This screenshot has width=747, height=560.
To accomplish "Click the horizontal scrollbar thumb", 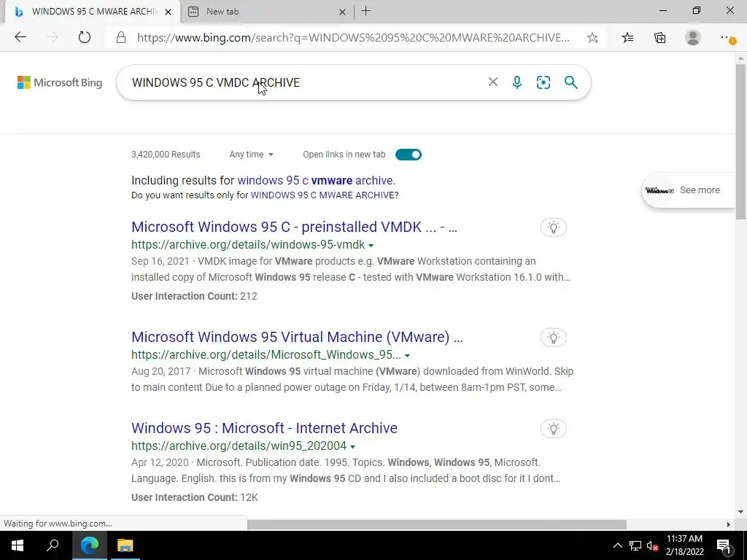I will (437, 524).
